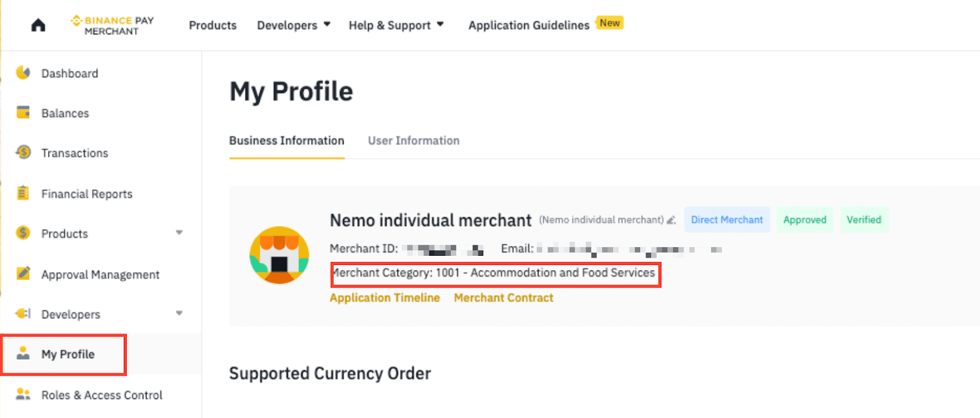This screenshot has width=980, height=418.
Task: Expand the Products sidebar submenu arrow
Action: click(x=179, y=233)
